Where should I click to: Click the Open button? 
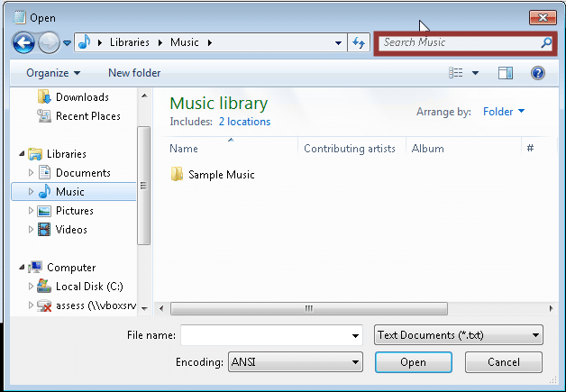(413, 362)
